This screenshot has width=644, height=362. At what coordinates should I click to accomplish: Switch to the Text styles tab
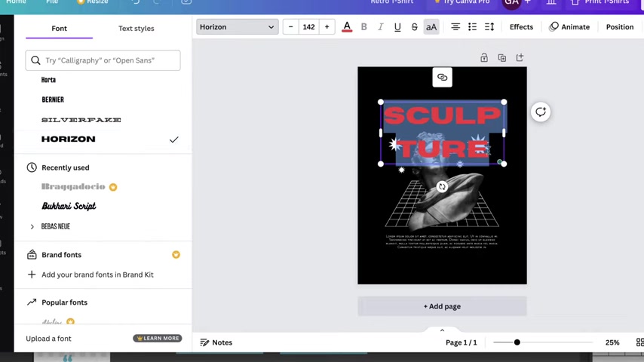pyautogui.click(x=136, y=29)
